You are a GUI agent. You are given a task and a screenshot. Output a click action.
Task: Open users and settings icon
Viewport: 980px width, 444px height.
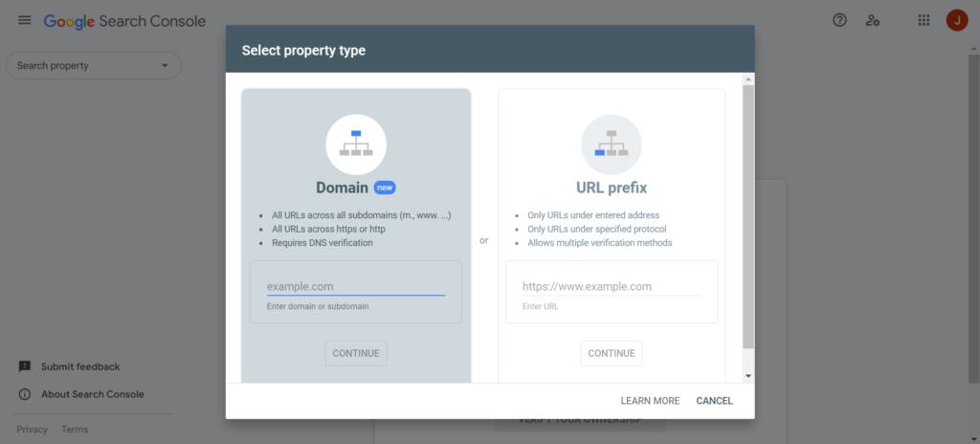click(x=873, y=20)
